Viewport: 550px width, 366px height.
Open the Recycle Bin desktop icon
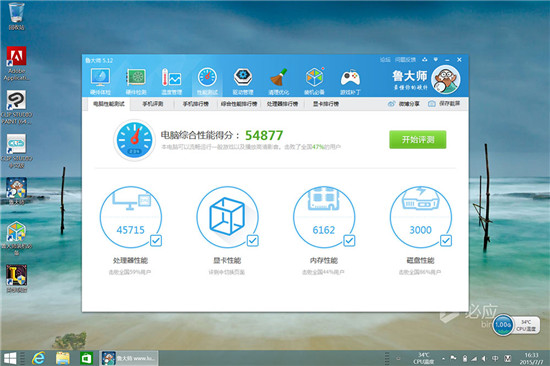click(x=16, y=16)
